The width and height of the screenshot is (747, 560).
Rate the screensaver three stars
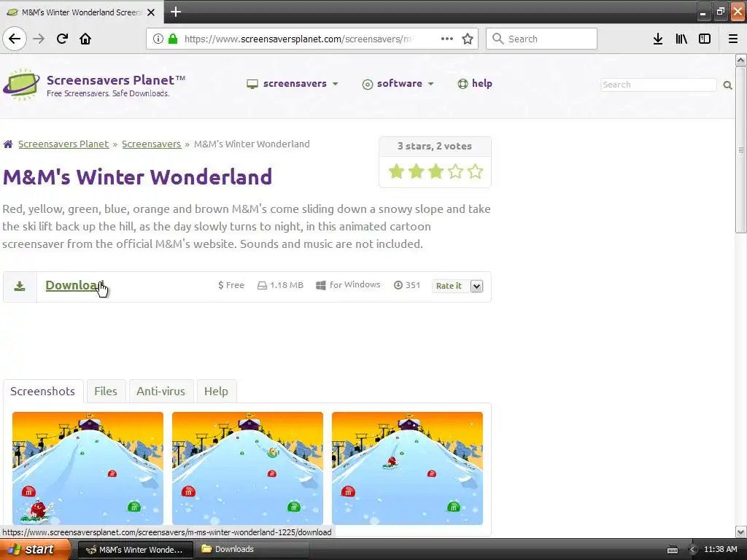pyautogui.click(x=436, y=171)
